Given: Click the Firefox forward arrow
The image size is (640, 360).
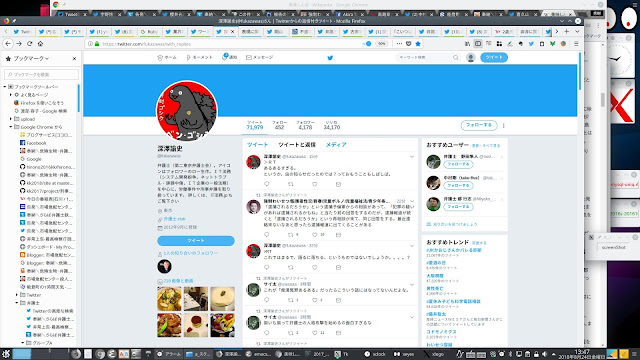Looking at the screenshot, I should (19, 44).
